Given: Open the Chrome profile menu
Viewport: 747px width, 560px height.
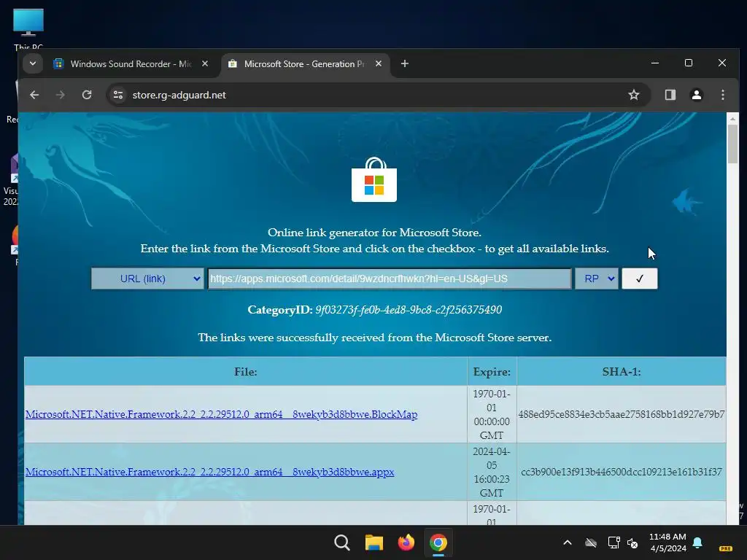Looking at the screenshot, I should click(697, 95).
